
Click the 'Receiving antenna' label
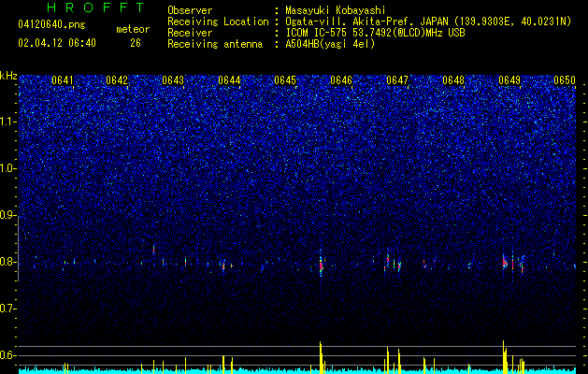point(215,44)
